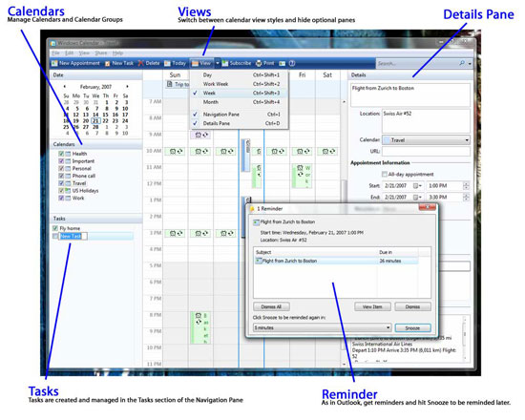Click the search magnifier icon
The width and height of the screenshot is (525, 420).
(462, 63)
